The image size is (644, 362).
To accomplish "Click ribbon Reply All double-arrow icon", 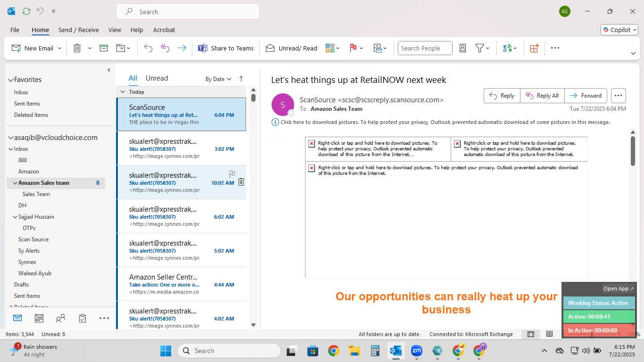I will [165, 48].
